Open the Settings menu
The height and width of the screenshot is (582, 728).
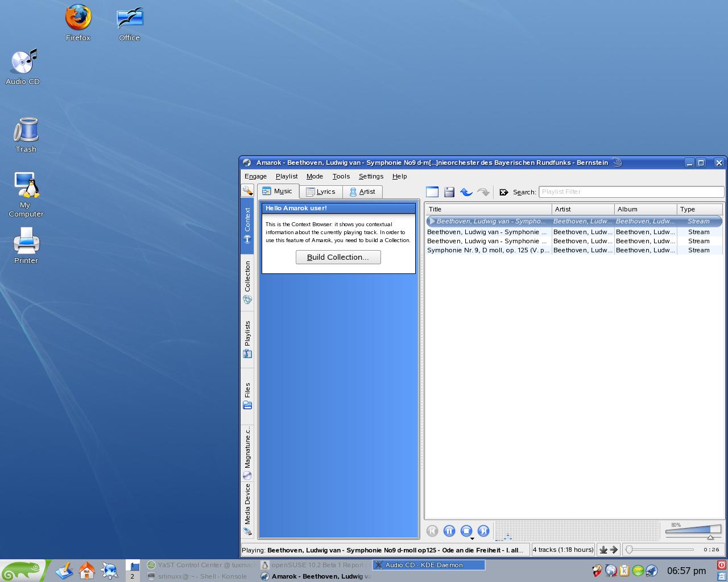click(x=371, y=176)
